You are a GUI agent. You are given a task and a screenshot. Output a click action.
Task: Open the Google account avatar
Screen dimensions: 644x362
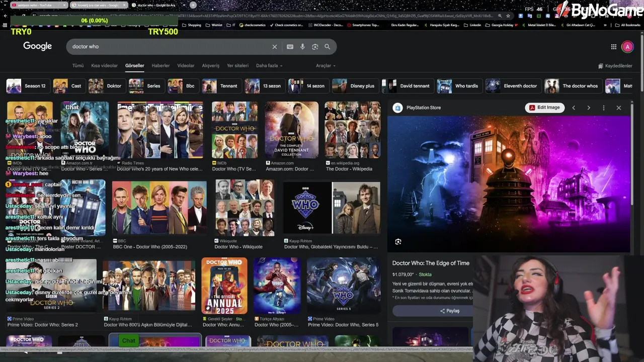click(x=627, y=47)
